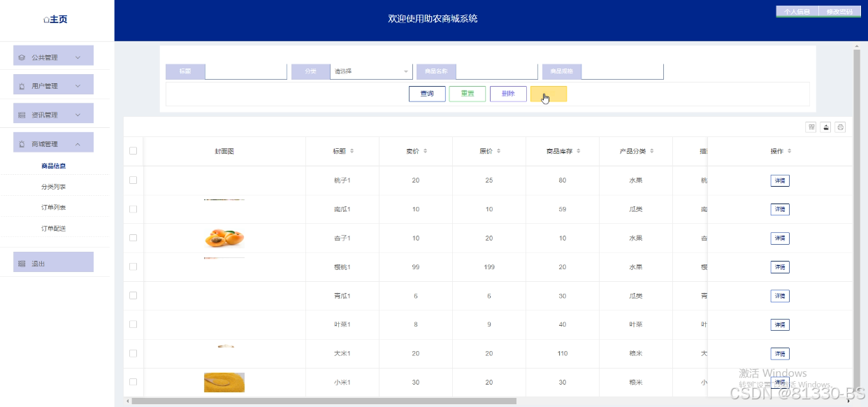
Task: Click the 退出 logout icon
Action: (x=22, y=264)
